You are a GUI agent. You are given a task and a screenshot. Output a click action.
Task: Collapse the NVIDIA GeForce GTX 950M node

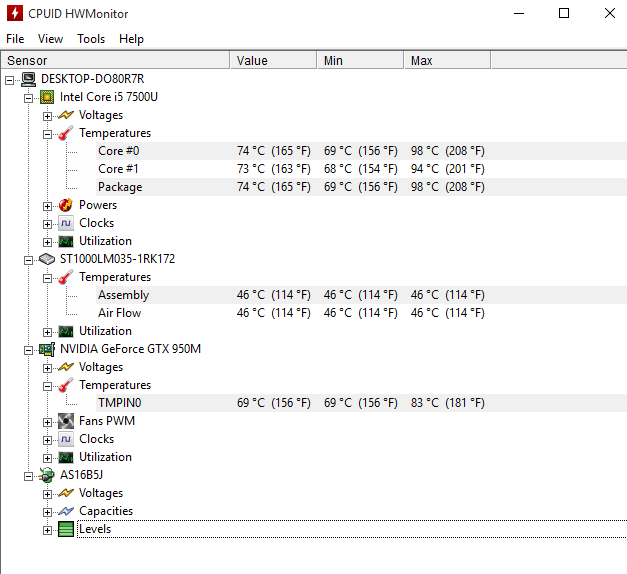pos(28,350)
